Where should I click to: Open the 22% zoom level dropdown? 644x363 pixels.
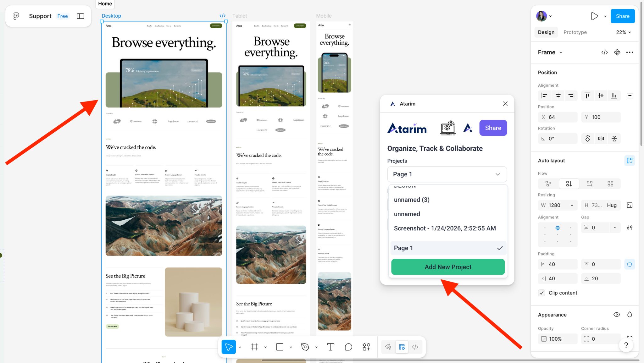pos(624,32)
